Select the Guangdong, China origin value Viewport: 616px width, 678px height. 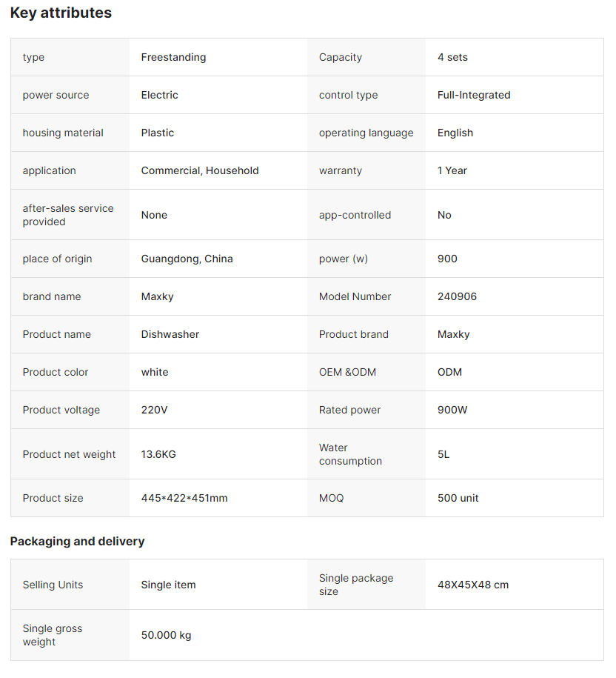pyautogui.click(x=187, y=259)
